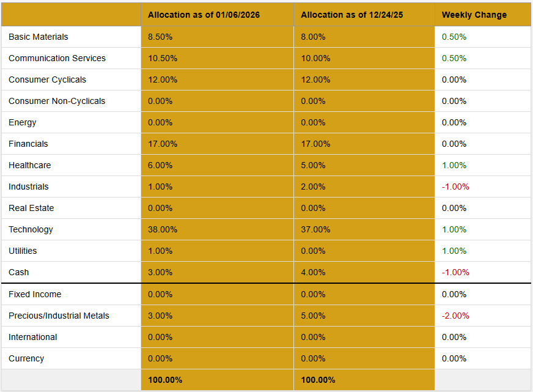The height and width of the screenshot is (392, 533).
Task: Click Healthcare 5.00% prior allocation cell
Action: tap(364, 165)
